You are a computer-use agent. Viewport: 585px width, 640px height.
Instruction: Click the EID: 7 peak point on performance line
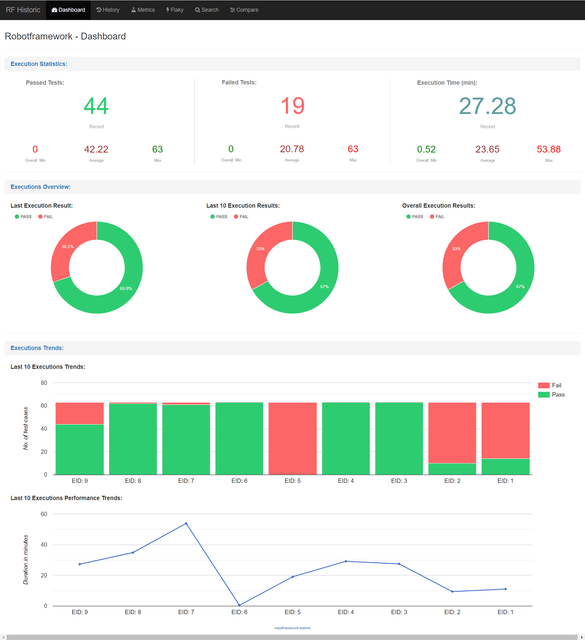click(x=186, y=523)
